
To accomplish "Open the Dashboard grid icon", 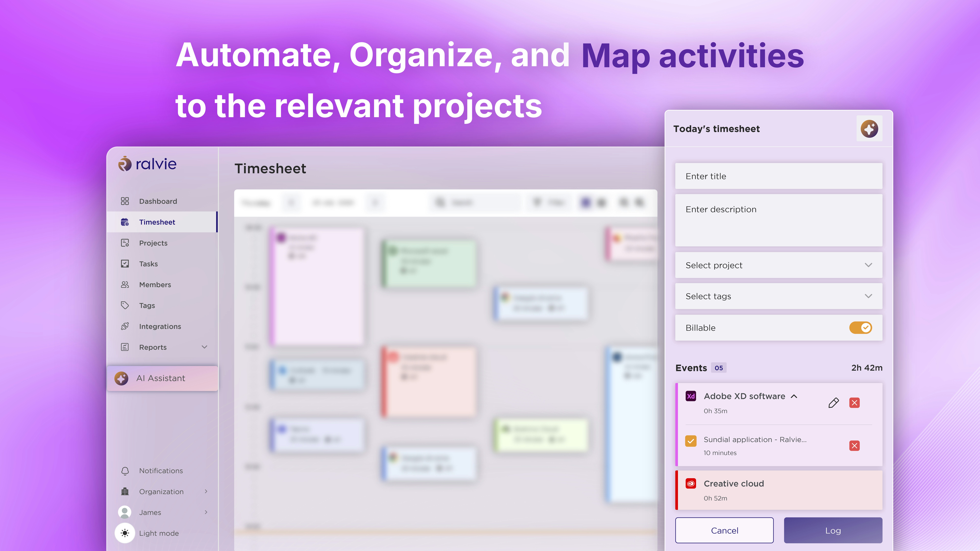I will 125,201.
